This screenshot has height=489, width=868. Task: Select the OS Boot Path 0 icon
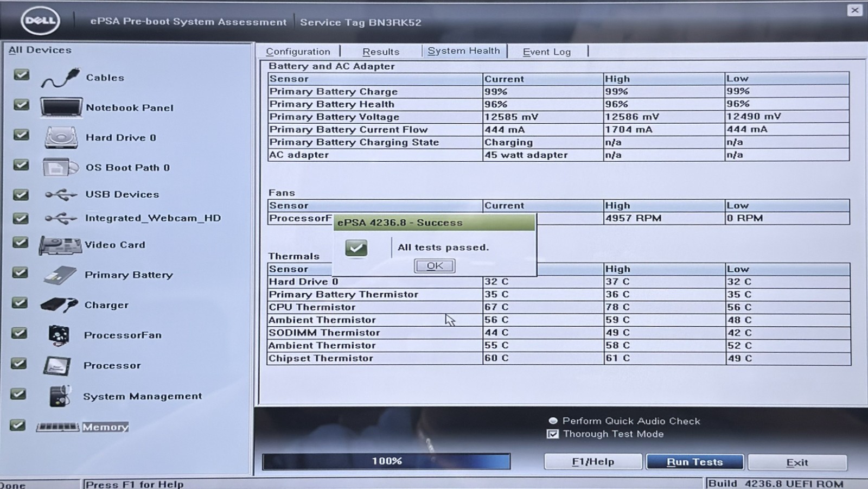pyautogui.click(x=60, y=167)
